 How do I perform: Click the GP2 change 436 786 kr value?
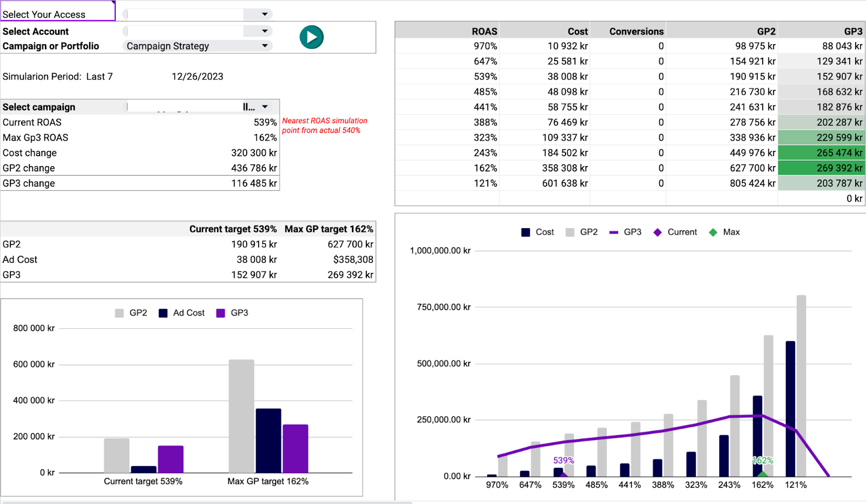(x=254, y=168)
